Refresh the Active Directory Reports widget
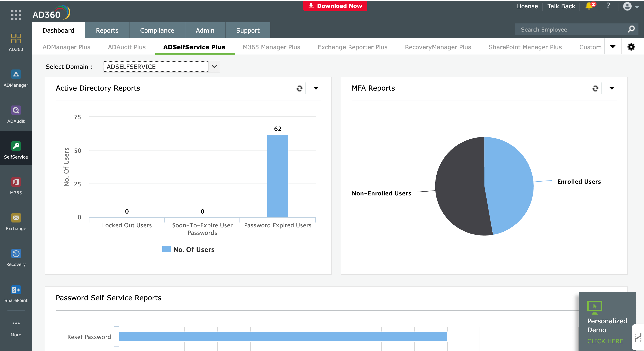The image size is (644, 351). coord(299,88)
